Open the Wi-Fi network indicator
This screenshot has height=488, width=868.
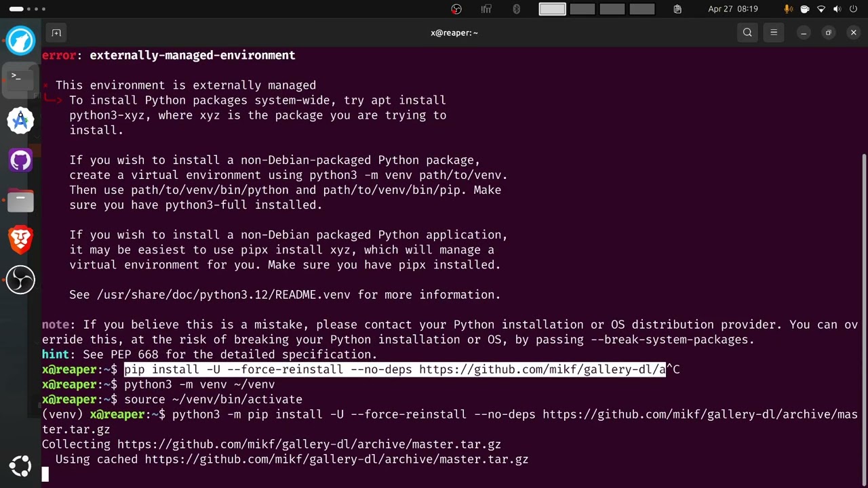[821, 9]
